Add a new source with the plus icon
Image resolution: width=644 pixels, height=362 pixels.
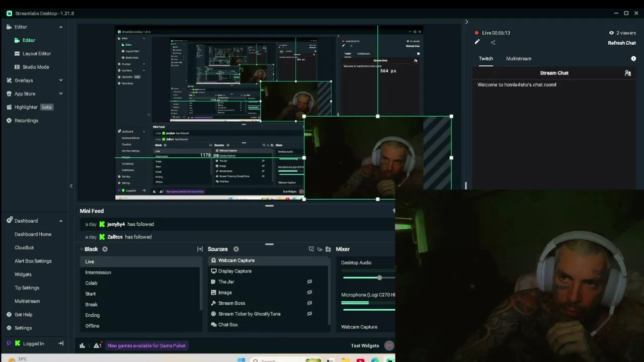236,249
